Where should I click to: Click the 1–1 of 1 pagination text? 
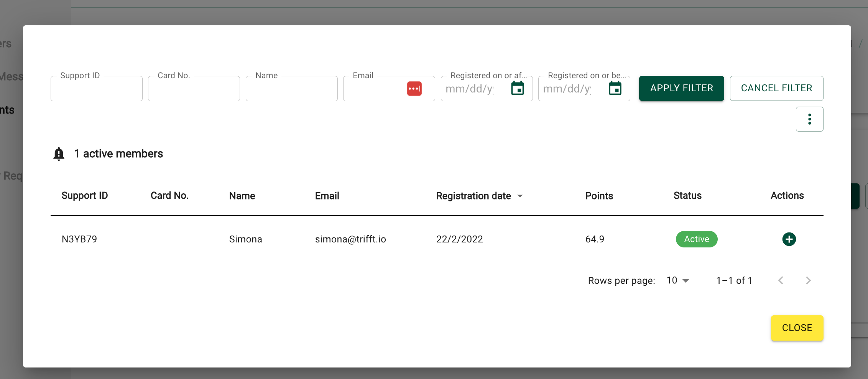734,281
